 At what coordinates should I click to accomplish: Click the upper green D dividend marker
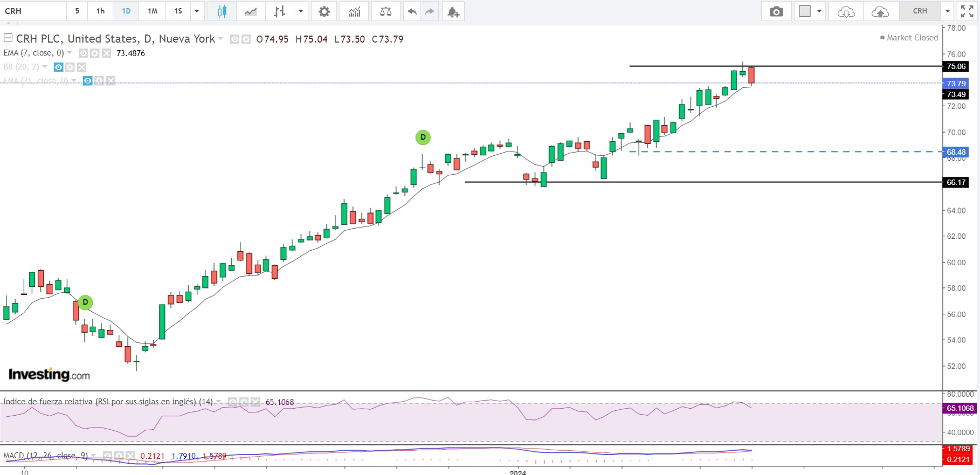pyautogui.click(x=423, y=137)
